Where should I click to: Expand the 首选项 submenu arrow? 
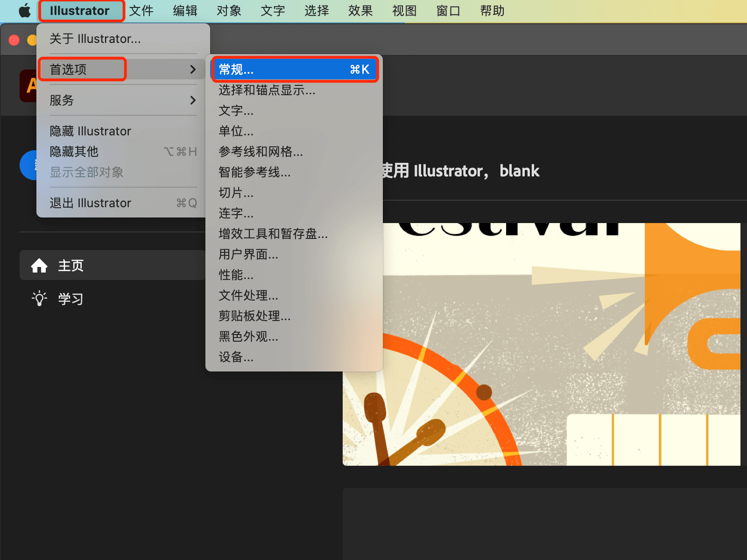click(192, 70)
